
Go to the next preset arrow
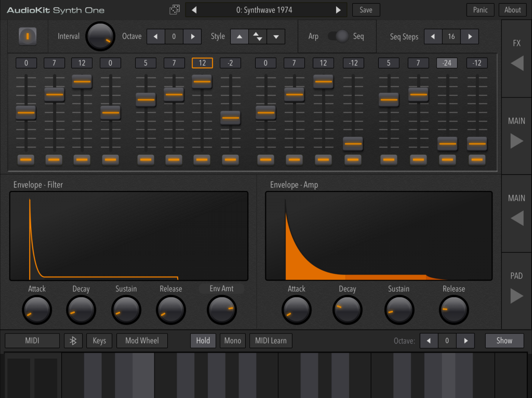point(338,10)
